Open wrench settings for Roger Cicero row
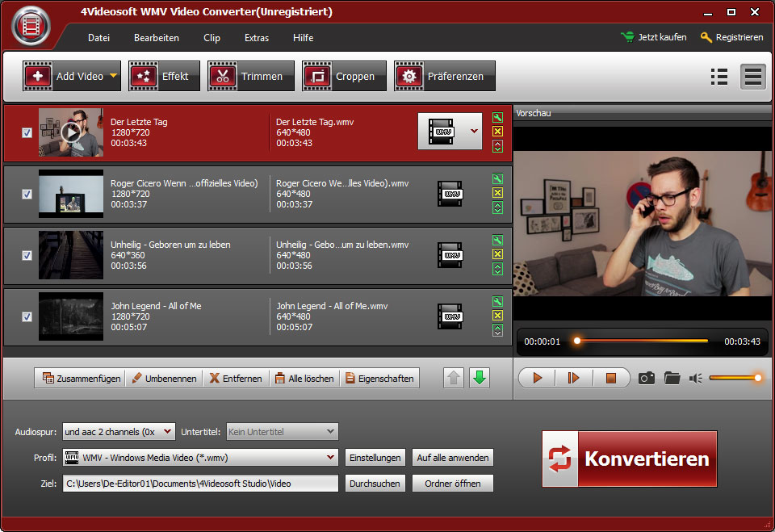Viewport: 775px width, 532px height. click(x=498, y=179)
